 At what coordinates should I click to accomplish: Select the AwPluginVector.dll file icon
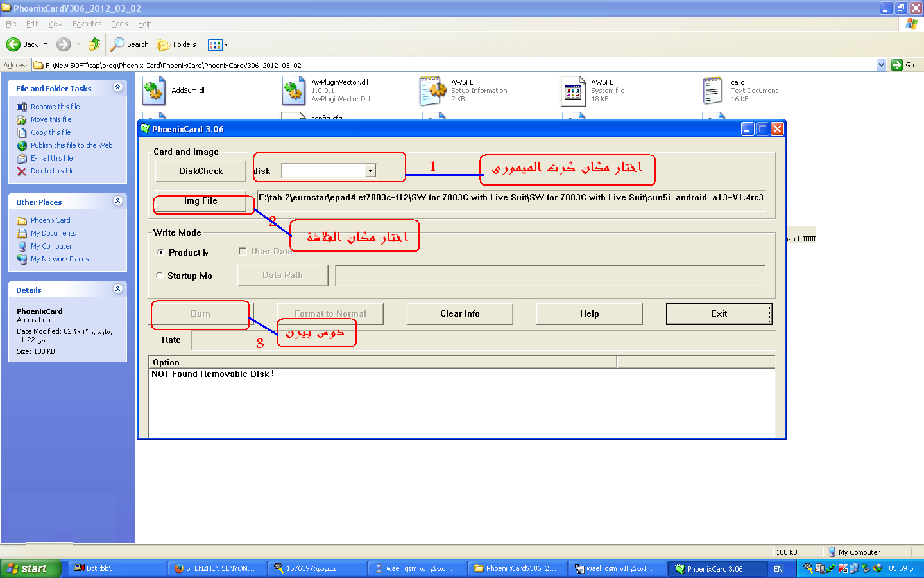pyautogui.click(x=294, y=91)
